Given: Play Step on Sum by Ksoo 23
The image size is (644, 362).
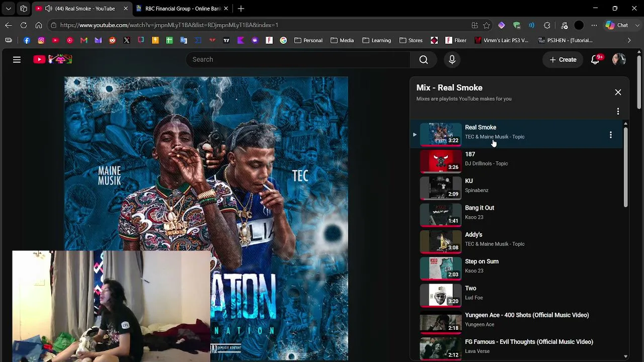Looking at the screenshot, I should tap(517, 268).
